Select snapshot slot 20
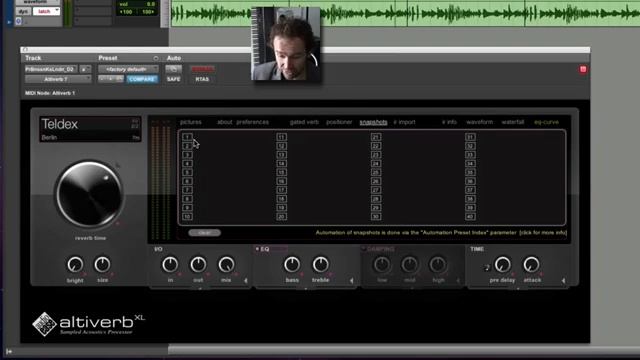 281,217
